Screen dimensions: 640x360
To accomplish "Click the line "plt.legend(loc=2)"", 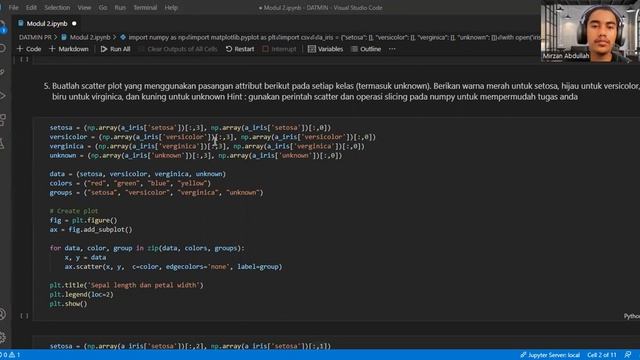I will click(81, 294).
